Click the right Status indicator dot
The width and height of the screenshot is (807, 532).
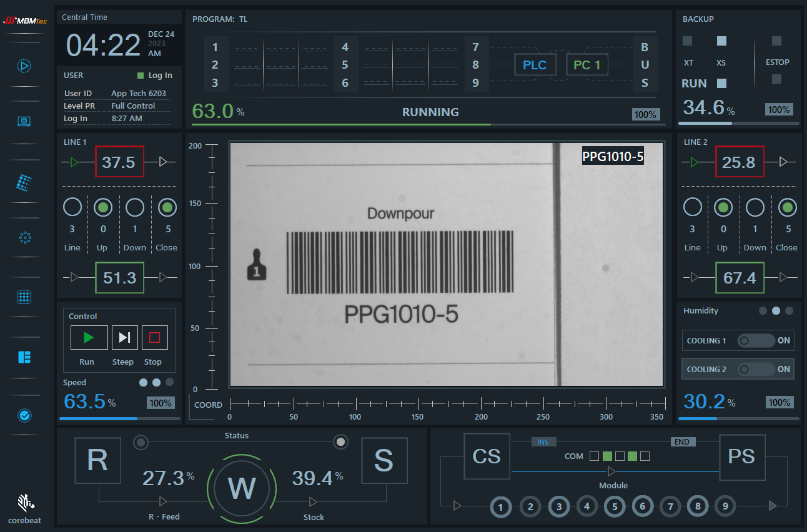click(340, 443)
